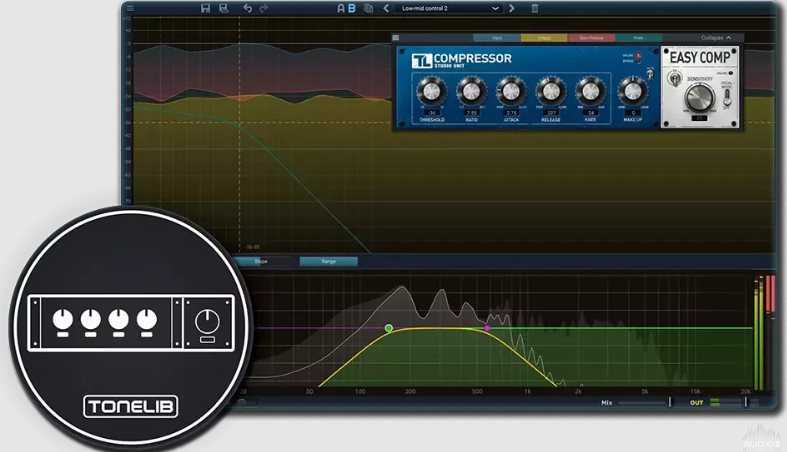Collapse the compressor panel
This screenshot has height=452, width=787.
pyautogui.click(x=716, y=38)
